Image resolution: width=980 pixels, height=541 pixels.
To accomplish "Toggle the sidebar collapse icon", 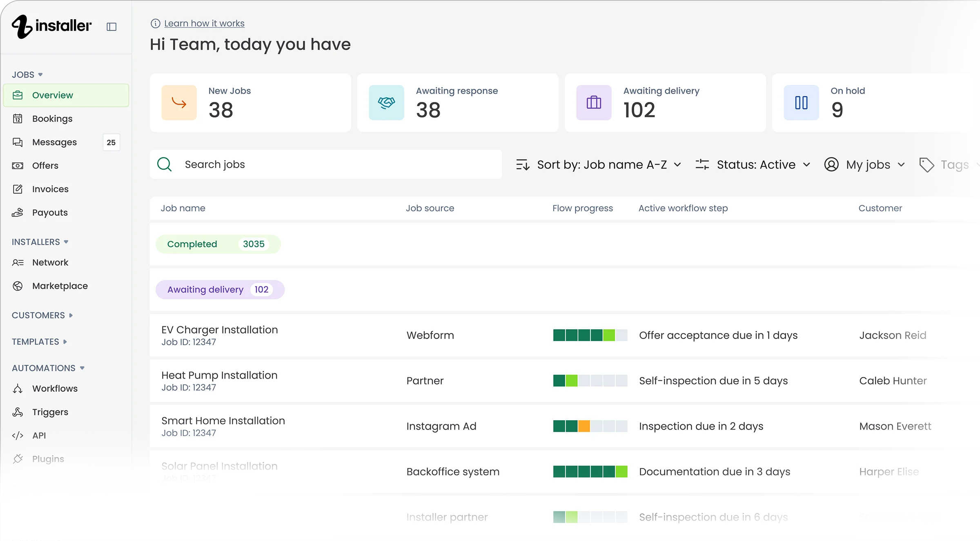I will pos(111,27).
